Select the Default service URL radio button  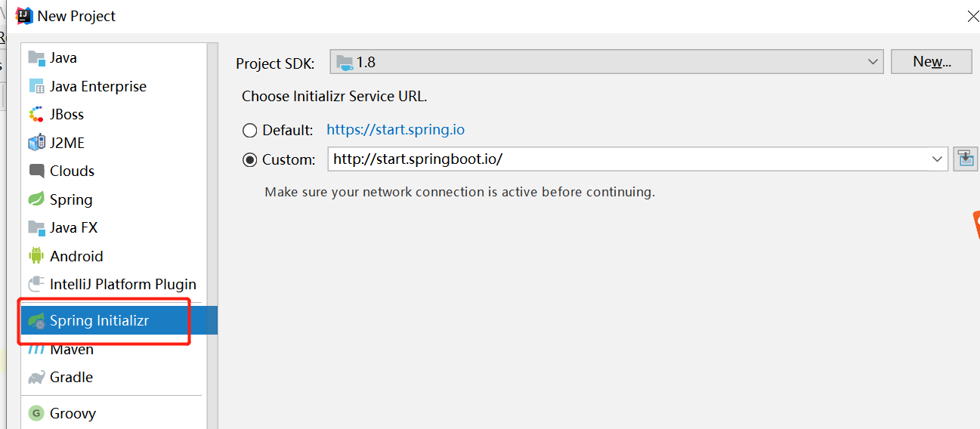[250, 131]
